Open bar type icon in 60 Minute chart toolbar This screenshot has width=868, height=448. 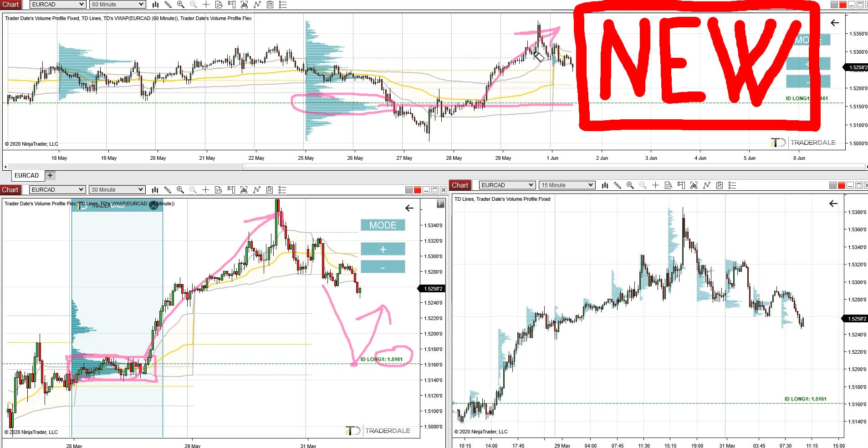[155, 5]
